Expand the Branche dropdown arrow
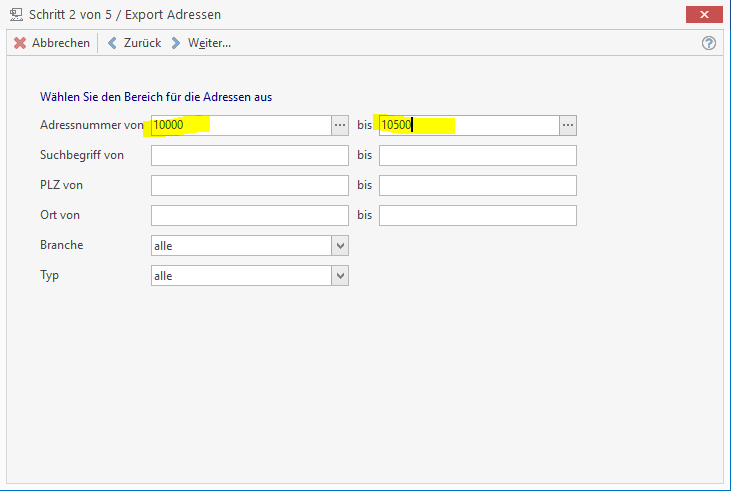 (x=340, y=245)
